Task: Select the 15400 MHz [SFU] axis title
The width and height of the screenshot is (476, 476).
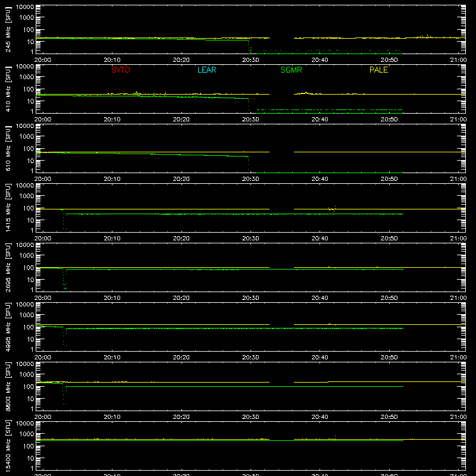Action: [x=8, y=446]
